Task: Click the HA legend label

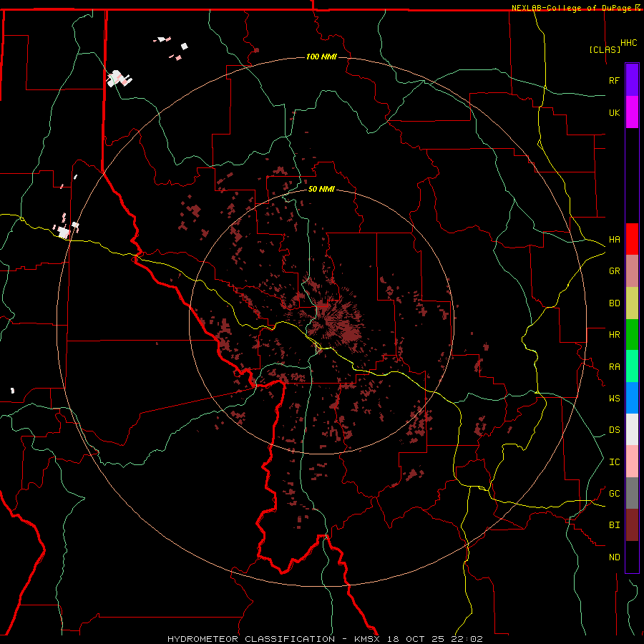Action: click(x=615, y=240)
